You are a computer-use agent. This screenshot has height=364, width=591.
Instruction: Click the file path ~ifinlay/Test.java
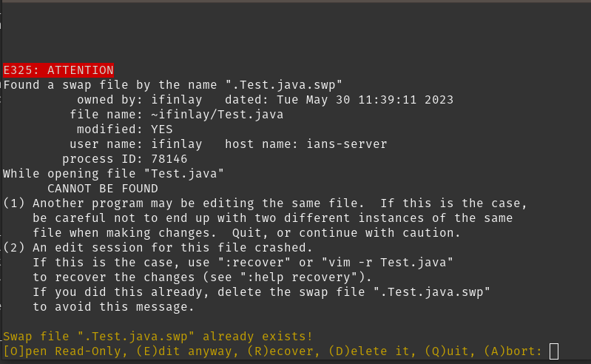(x=217, y=115)
